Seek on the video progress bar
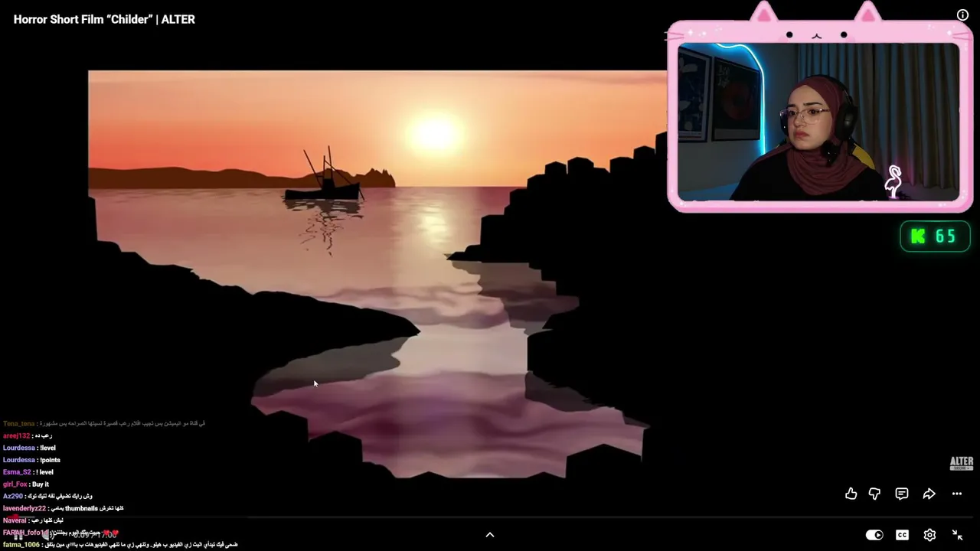 click(490, 518)
